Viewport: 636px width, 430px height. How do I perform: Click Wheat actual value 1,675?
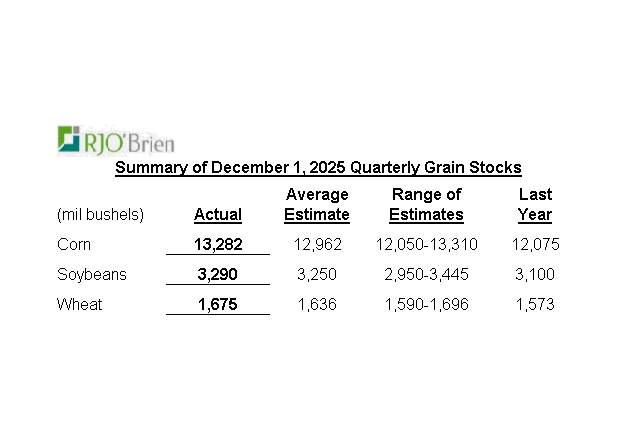tap(218, 304)
